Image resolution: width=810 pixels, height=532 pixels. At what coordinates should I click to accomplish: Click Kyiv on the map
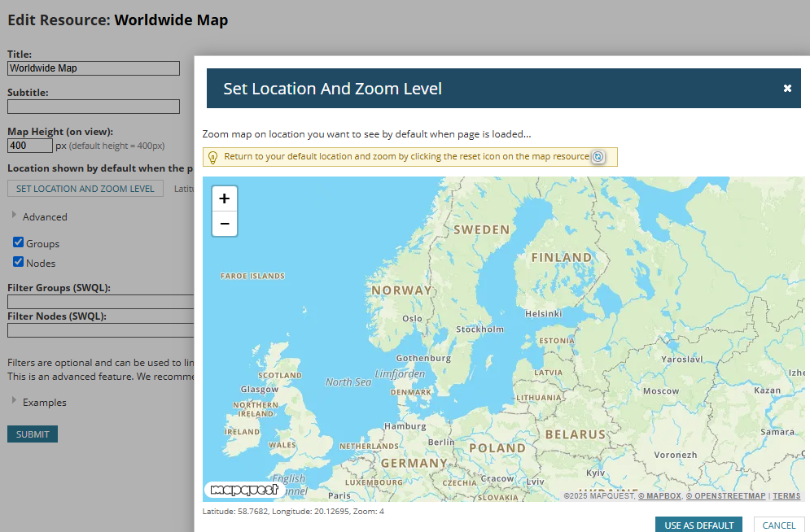(595, 473)
